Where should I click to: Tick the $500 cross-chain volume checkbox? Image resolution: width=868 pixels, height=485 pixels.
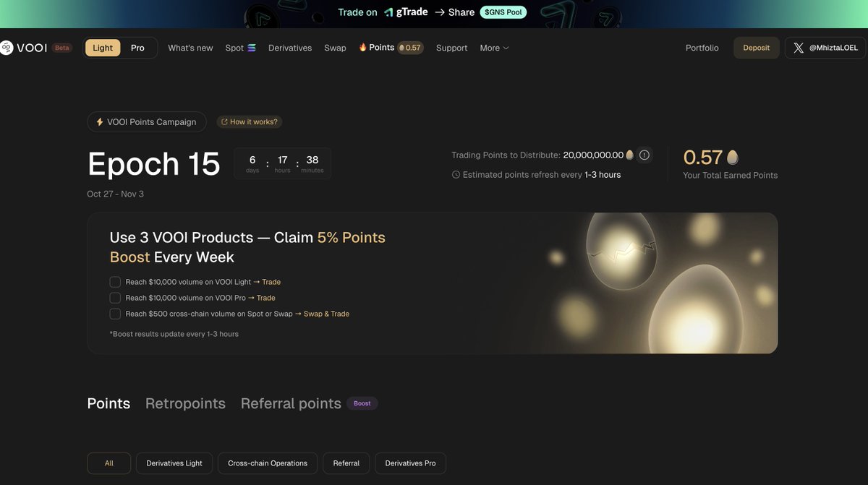pyautogui.click(x=115, y=314)
